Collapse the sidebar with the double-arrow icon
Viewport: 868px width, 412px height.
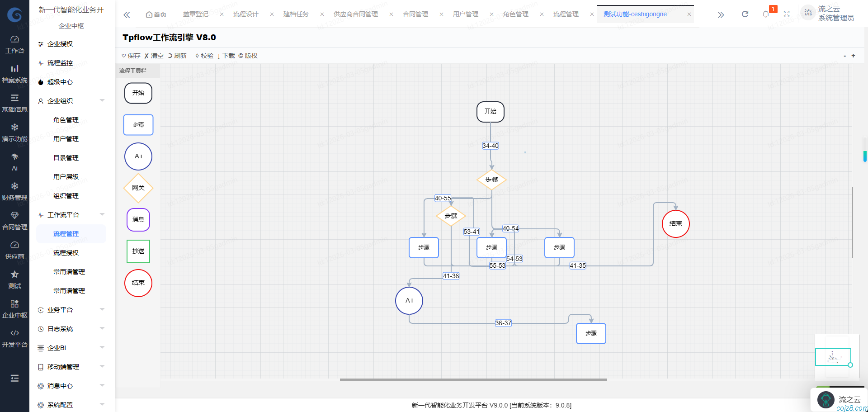tap(127, 14)
